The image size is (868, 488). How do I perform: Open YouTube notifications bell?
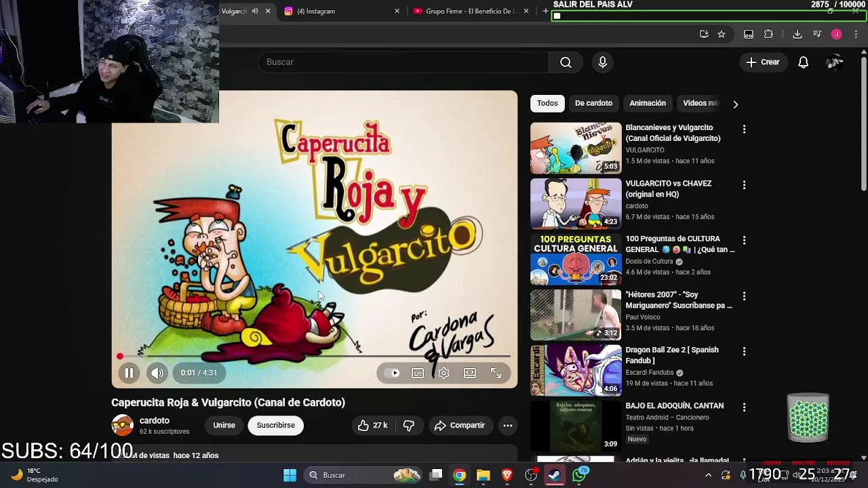pyautogui.click(x=803, y=62)
